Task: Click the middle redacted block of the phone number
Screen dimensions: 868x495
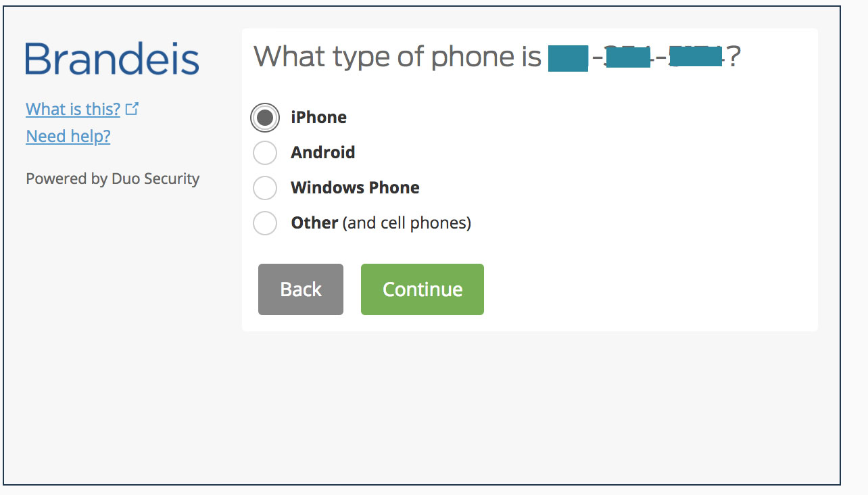Action: coord(629,56)
